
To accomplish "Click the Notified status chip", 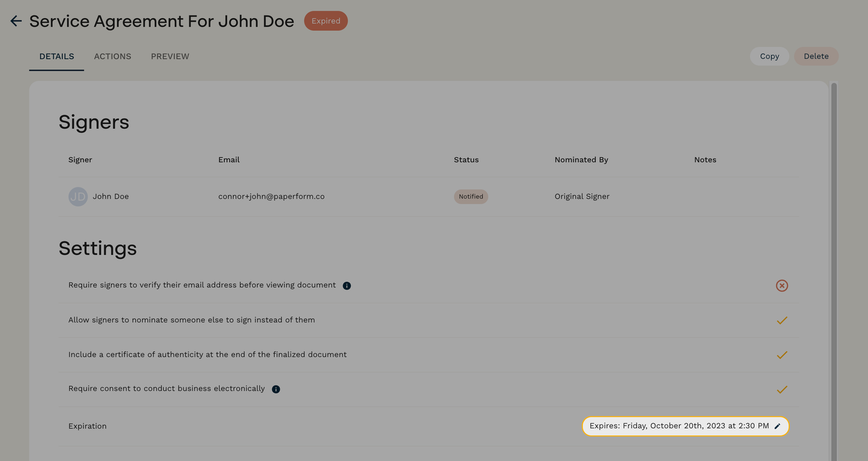I will [x=471, y=196].
